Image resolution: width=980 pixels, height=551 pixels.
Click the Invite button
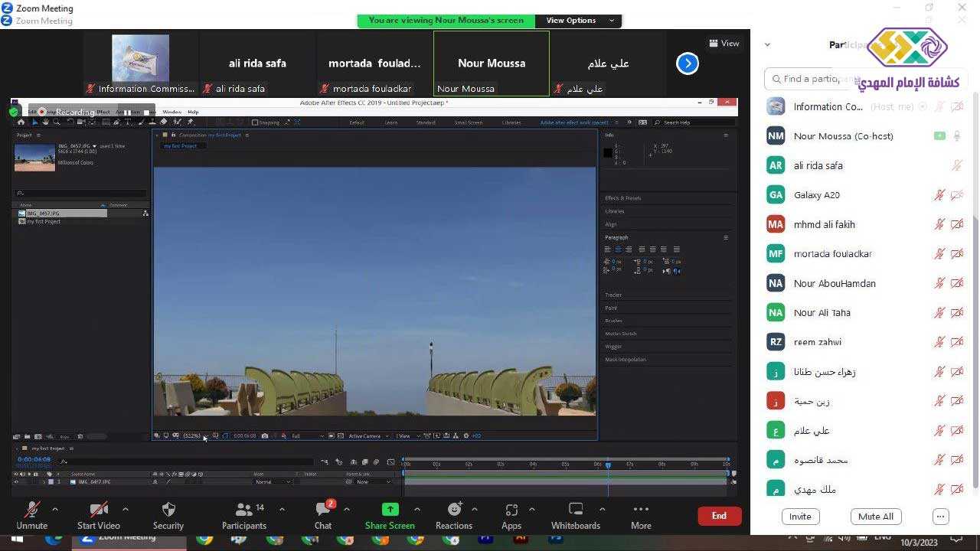pos(800,517)
